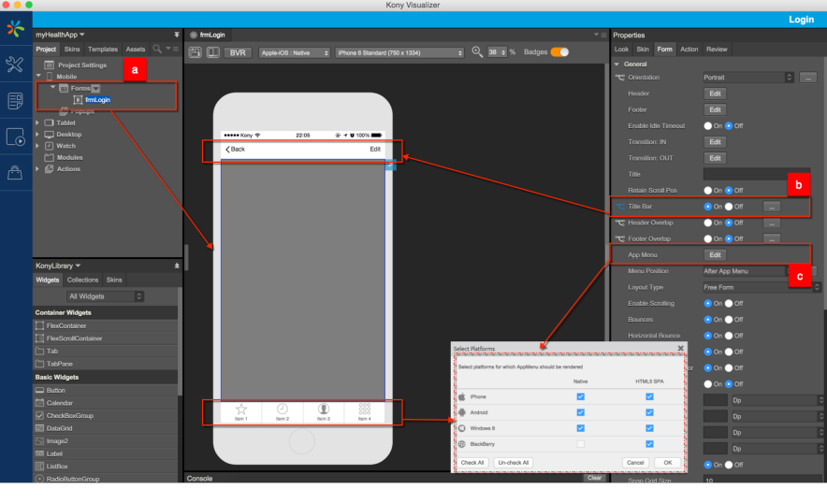Image resolution: width=827 pixels, height=504 pixels.
Task: Open the KonyLibrary dropdown arrow
Action: click(78, 266)
